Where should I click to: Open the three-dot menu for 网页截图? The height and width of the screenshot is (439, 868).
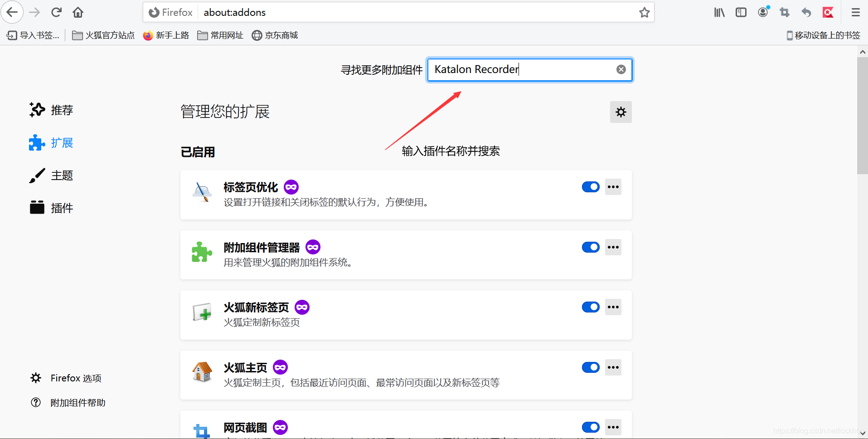pyautogui.click(x=613, y=427)
